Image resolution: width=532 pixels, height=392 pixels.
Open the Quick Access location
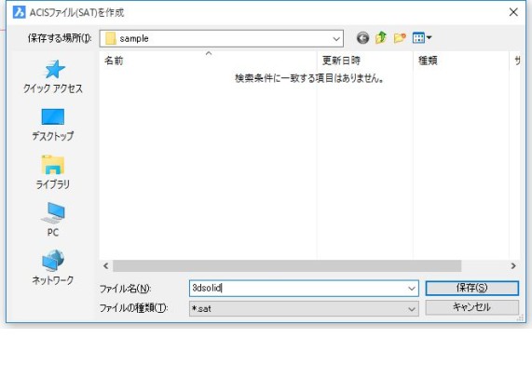53,76
